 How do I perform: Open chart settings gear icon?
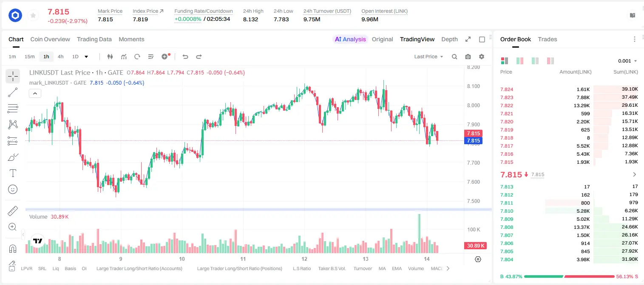[x=482, y=57]
